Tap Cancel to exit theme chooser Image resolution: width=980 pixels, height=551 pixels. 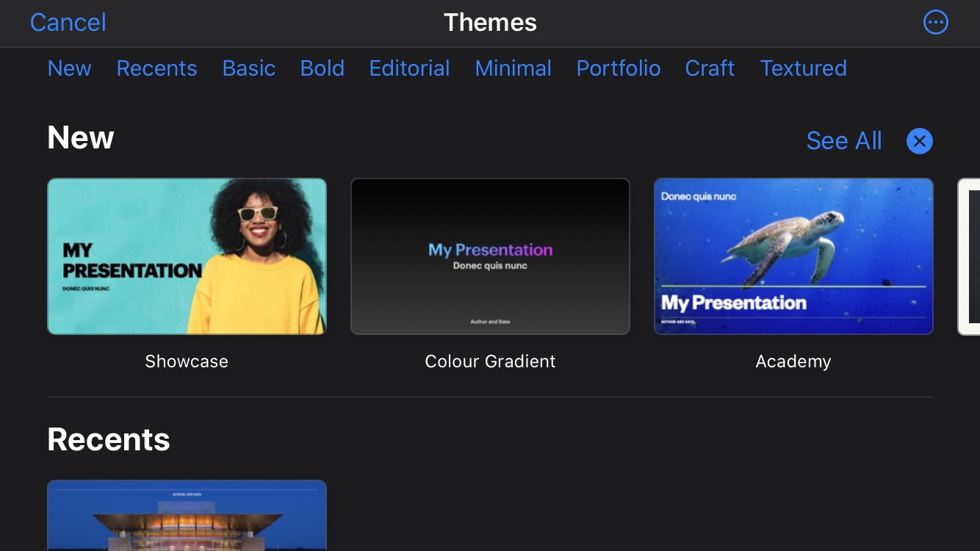[x=68, y=23]
